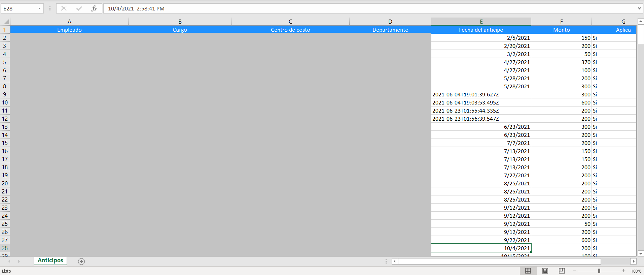Add a new sheet with plus icon
This screenshot has width=644, height=275.
point(81,261)
